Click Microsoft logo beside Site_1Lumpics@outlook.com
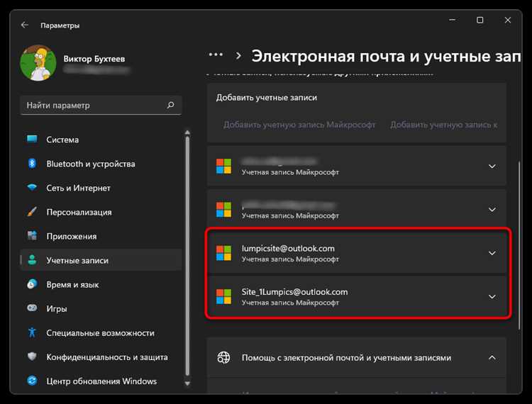 [223, 296]
